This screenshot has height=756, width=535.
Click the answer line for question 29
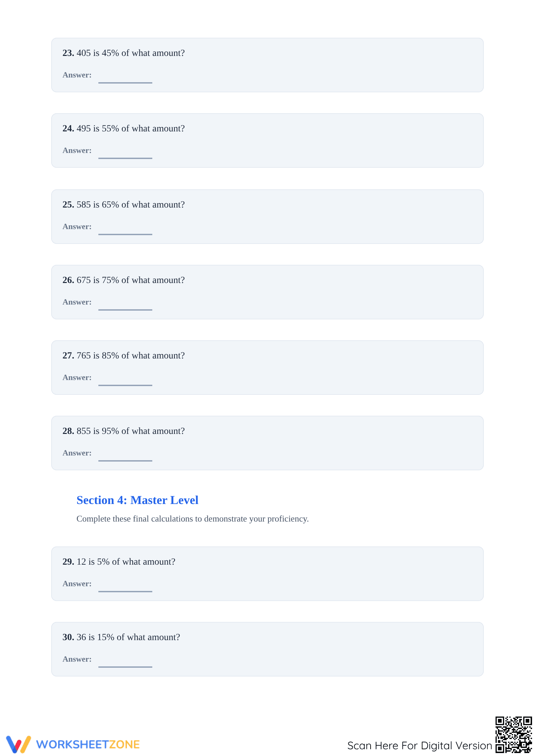(x=125, y=591)
